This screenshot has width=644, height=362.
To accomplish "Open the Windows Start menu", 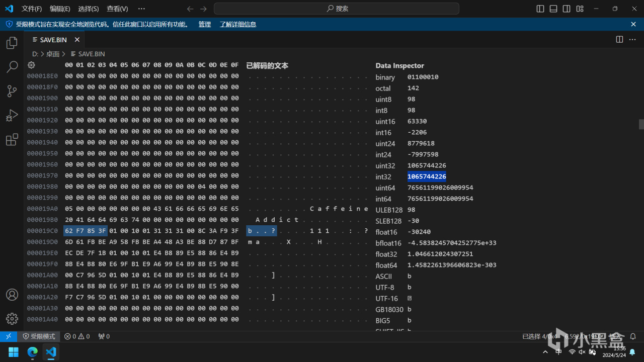I will 14,352.
